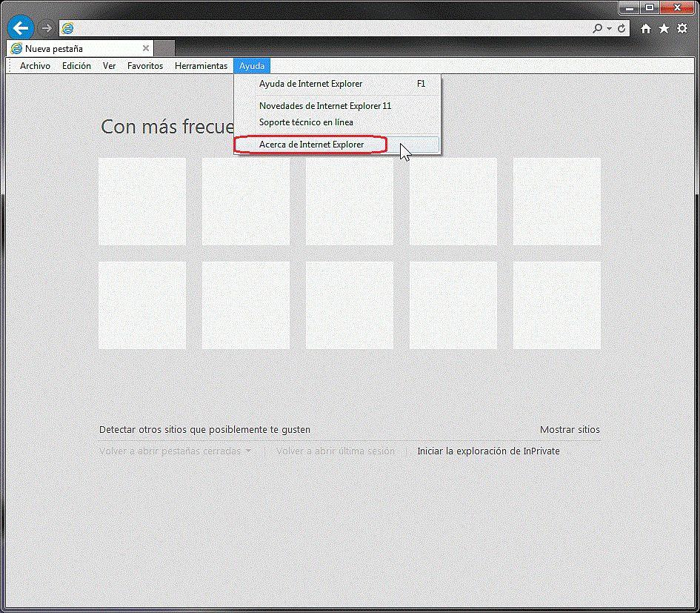Viewport: 700px width, 613px height.
Task: Choose Ayuda de Internet Explorer
Action: coord(338,84)
